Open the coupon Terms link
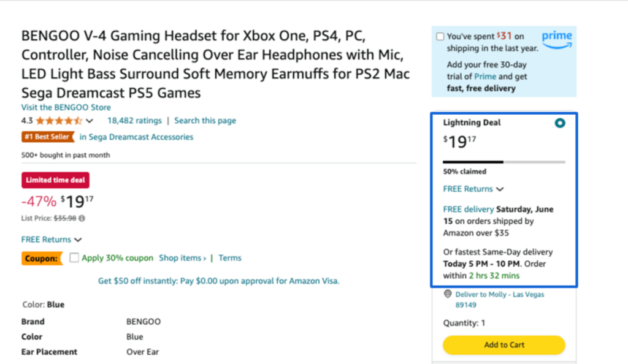The image size is (628, 364). coord(230,258)
